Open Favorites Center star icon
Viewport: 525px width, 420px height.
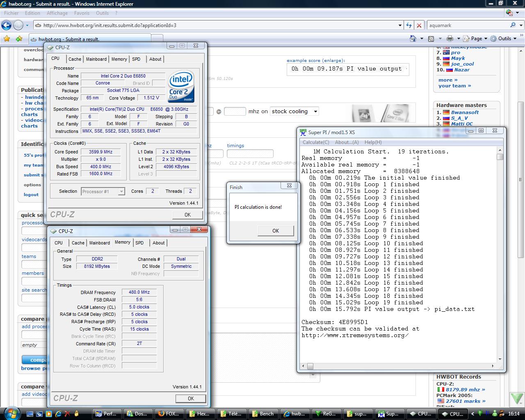7,39
